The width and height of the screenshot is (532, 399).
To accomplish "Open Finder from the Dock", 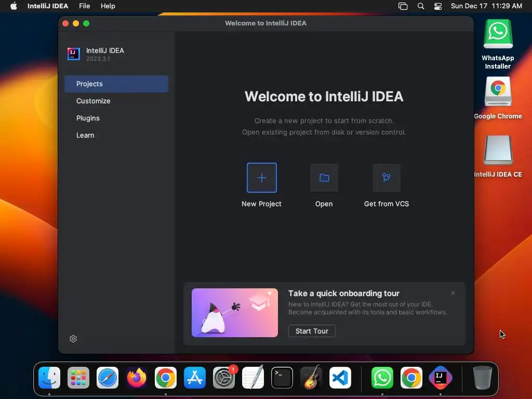I will coord(49,378).
